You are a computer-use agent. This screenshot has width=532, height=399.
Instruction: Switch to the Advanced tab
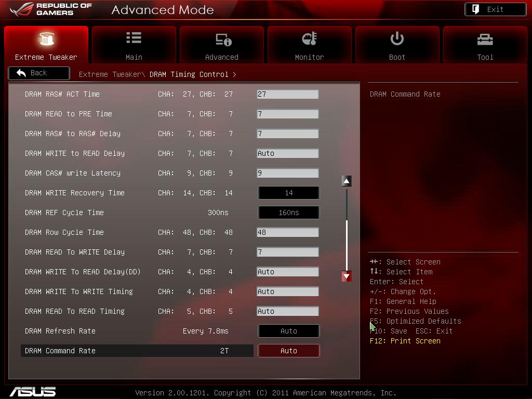pyautogui.click(x=221, y=45)
